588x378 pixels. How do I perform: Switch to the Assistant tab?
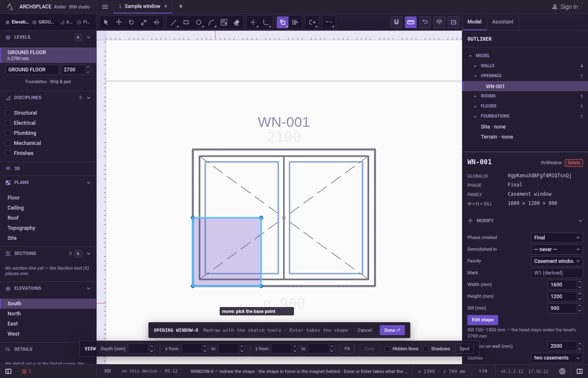(503, 22)
